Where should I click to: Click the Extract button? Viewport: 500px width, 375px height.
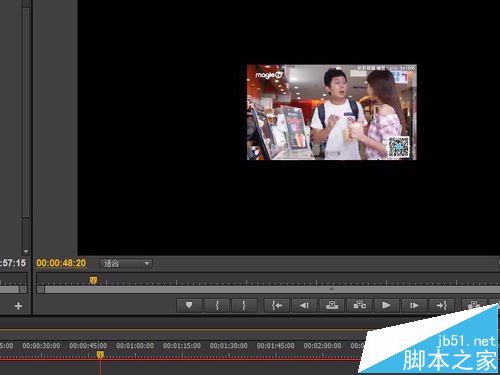pyautogui.click(x=360, y=305)
